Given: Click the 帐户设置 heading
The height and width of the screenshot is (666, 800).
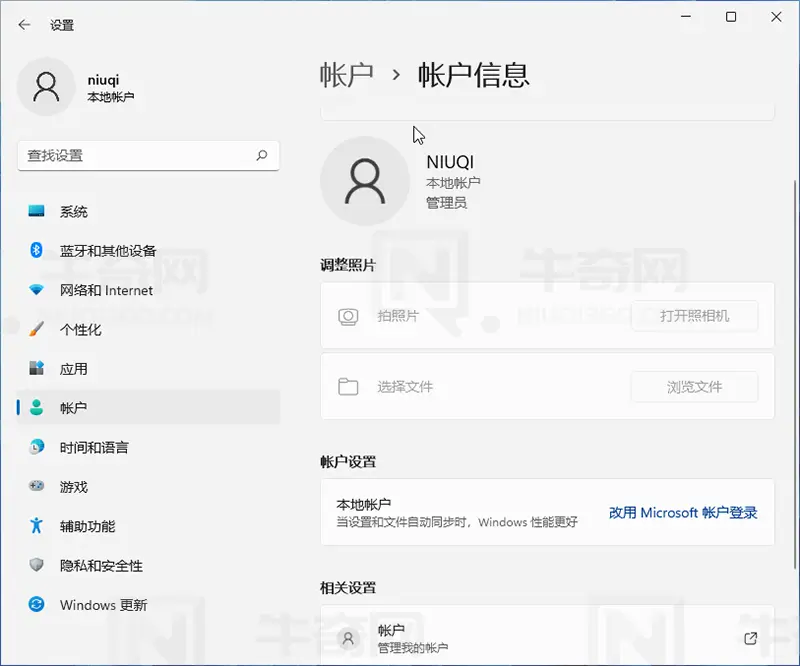Looking at the screenshot, I should pos(348,462).
